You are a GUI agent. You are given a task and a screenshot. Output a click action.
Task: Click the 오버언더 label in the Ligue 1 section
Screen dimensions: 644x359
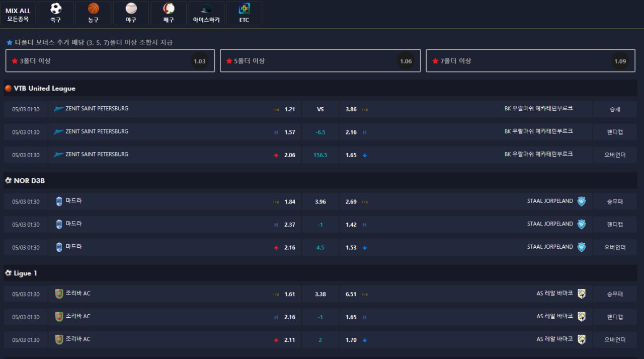(615, 340)
